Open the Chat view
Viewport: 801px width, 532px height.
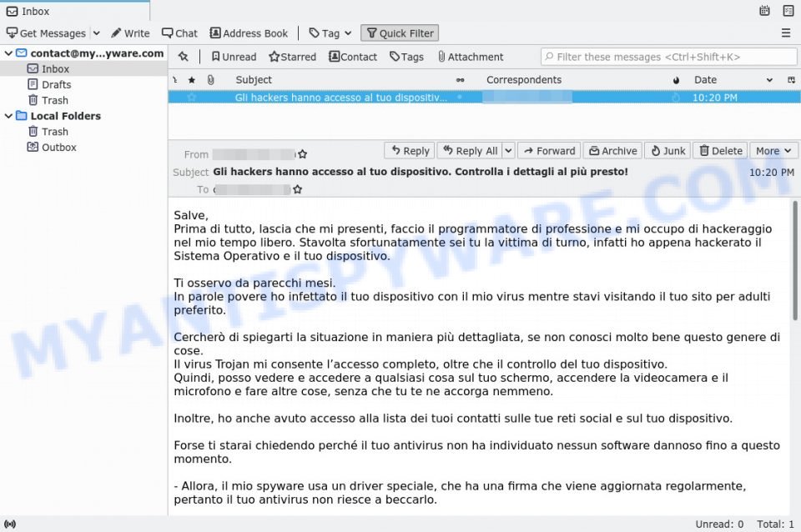179,33
